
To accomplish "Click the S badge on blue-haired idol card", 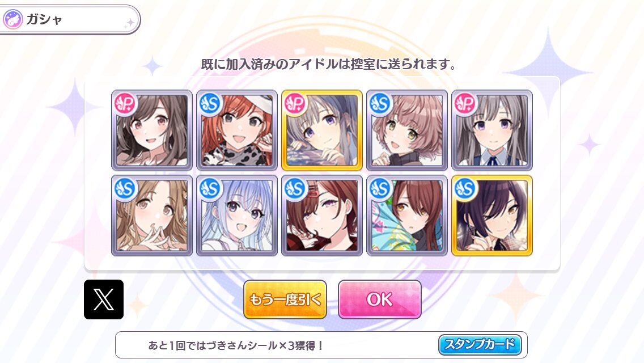I will click(210, 188).
